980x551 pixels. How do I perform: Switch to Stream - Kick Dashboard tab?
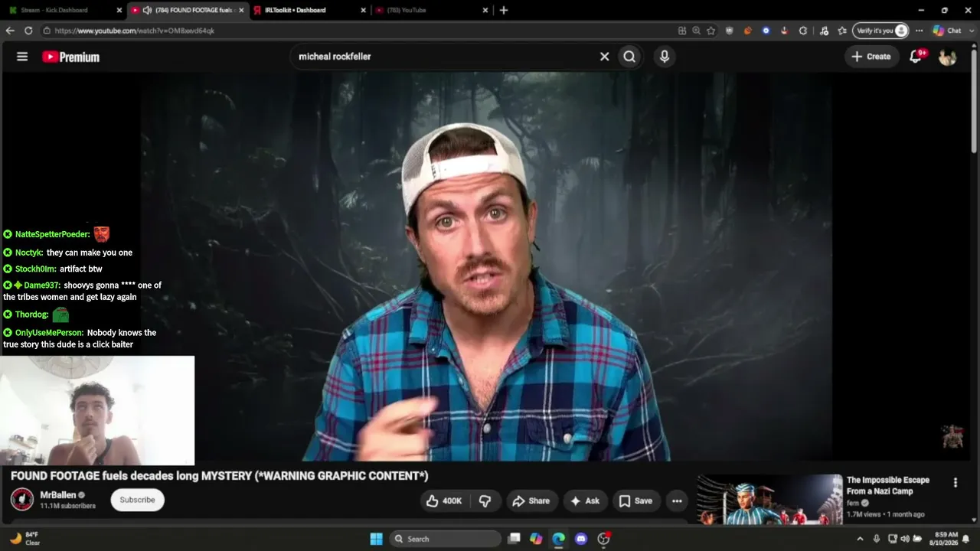pyautogui.click(x=63, y=10)
